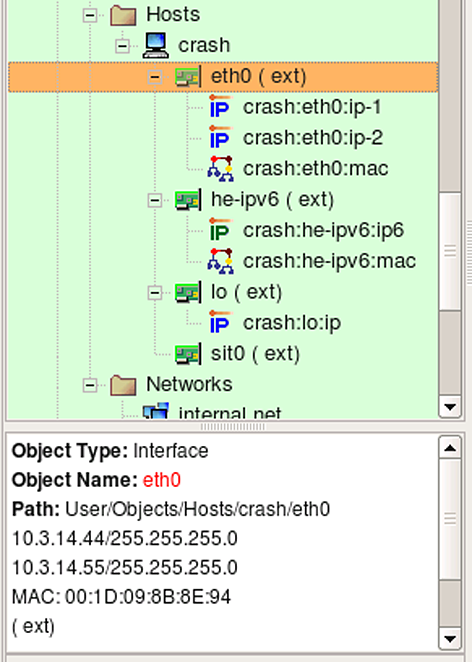Click the info panel scroll up arrow
This screenshot has width=472, height=662.
pyautogui.click(x=450, y=448)
